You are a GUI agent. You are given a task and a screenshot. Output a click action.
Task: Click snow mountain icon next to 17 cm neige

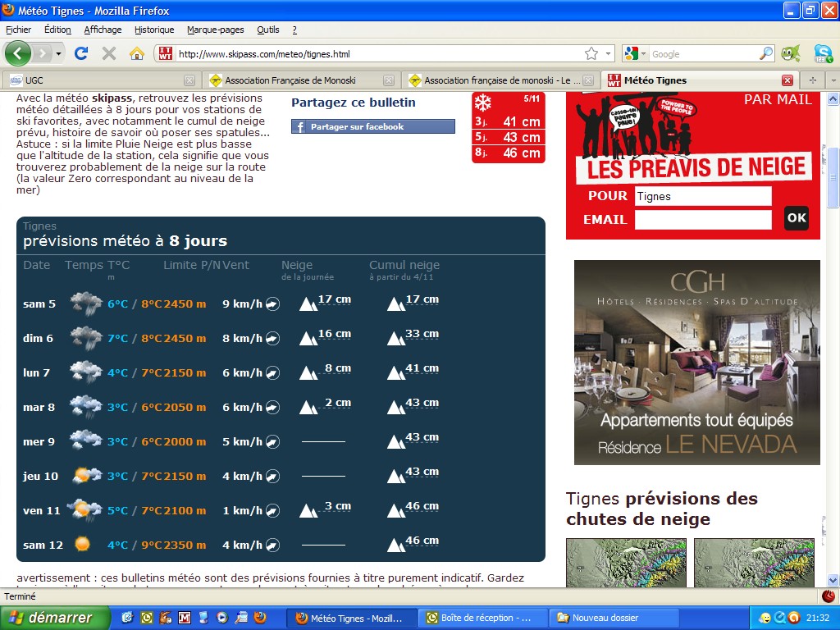click(x=308, y=304)
